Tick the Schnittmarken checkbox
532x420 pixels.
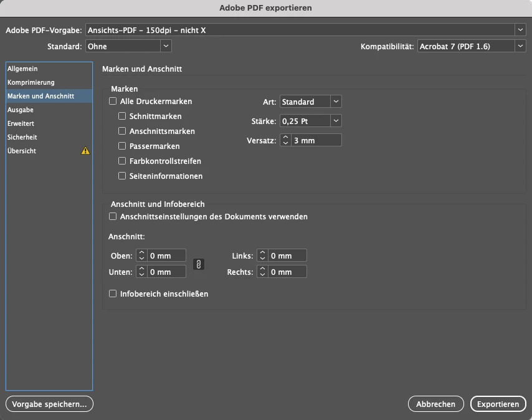122,116
